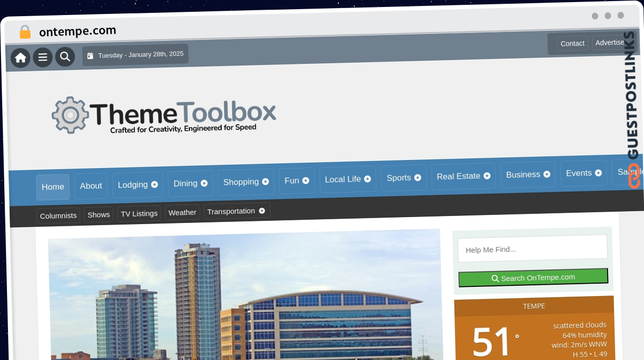Open the Columnists link in sub-navigation

click(58, 215)
